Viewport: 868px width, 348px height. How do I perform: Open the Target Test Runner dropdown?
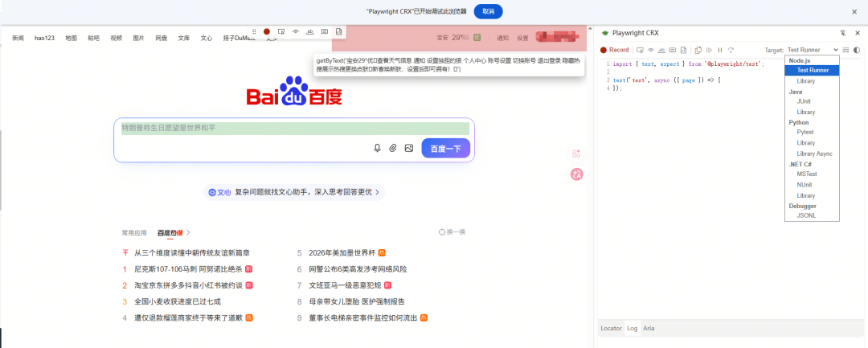click(x=813, y=50)
